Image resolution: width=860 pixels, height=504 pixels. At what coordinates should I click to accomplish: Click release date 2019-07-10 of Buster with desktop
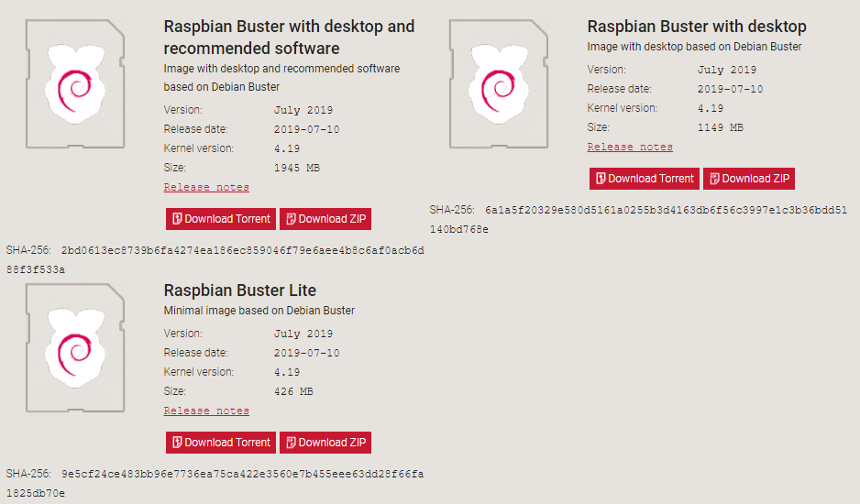pyautogui.click(x=730, y=90)
